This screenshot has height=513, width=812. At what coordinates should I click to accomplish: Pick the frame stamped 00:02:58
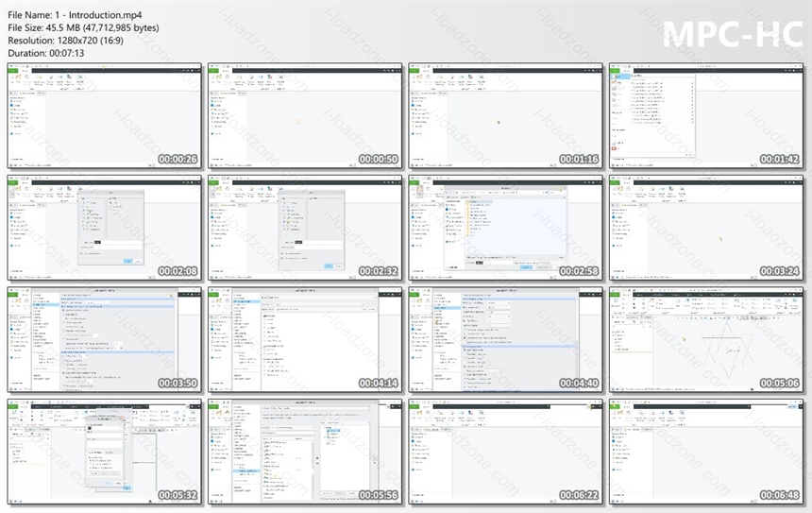click(505, 228)
